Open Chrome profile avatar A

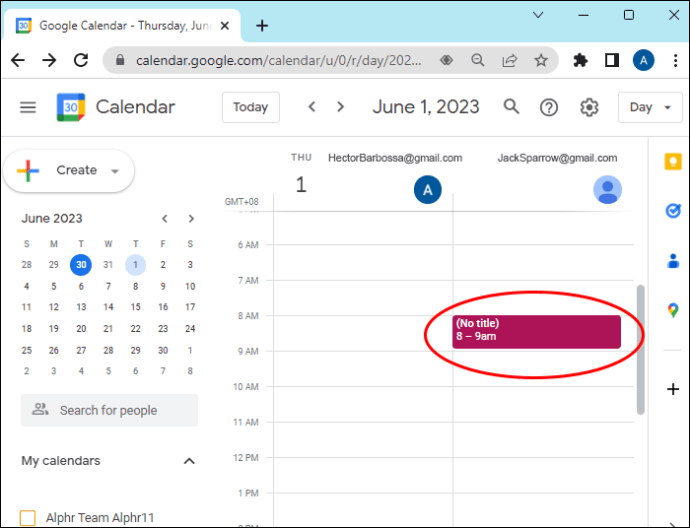[x=643, y=60]
